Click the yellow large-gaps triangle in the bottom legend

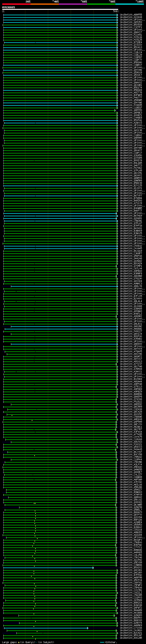coord(19,642)
